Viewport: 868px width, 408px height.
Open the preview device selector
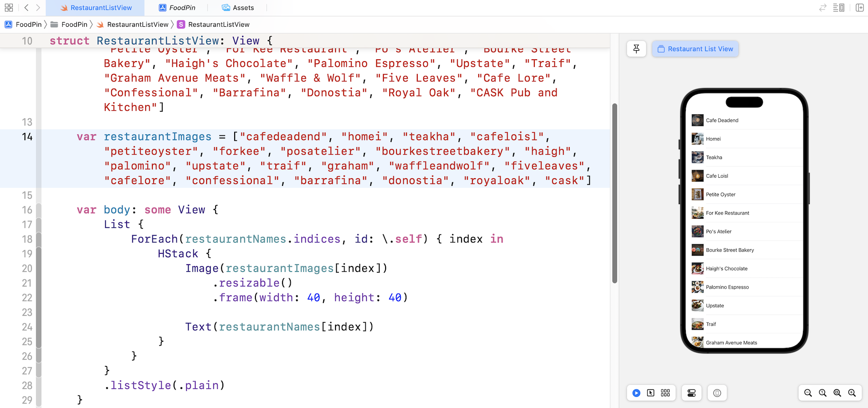pyautogui.click(x=717, y=393)
